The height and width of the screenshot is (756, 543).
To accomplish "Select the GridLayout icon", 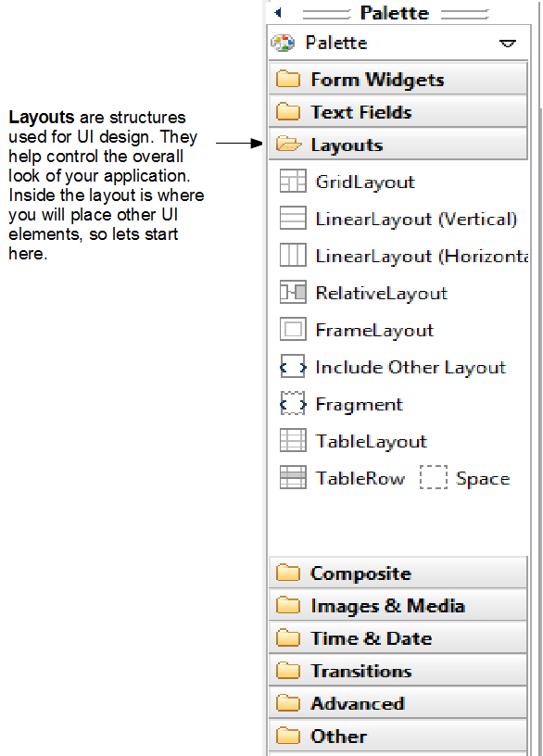I will [x=293, y=181].
